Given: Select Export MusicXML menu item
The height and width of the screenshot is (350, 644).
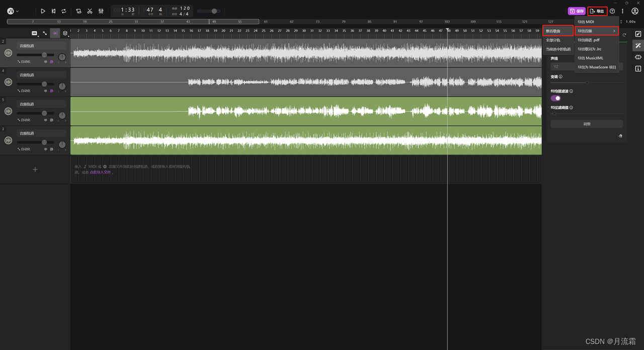Looking at the screenshot, I should (x=597, y=58).
